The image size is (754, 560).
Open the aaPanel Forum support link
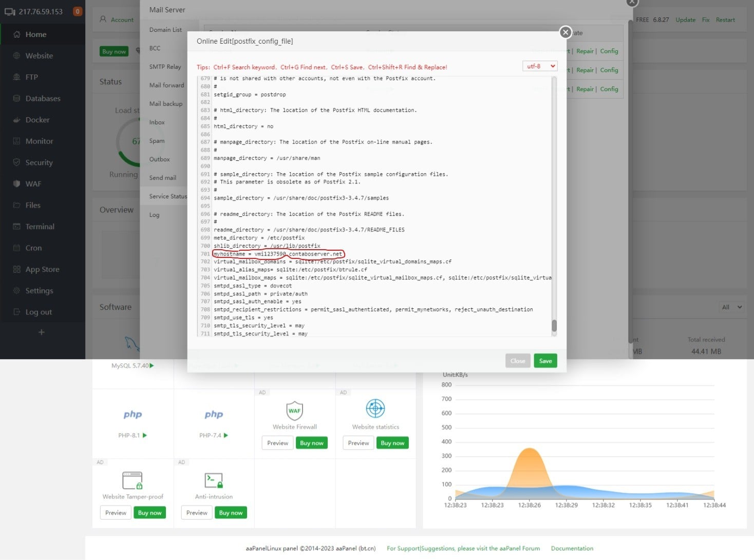(x=463, y=548)
